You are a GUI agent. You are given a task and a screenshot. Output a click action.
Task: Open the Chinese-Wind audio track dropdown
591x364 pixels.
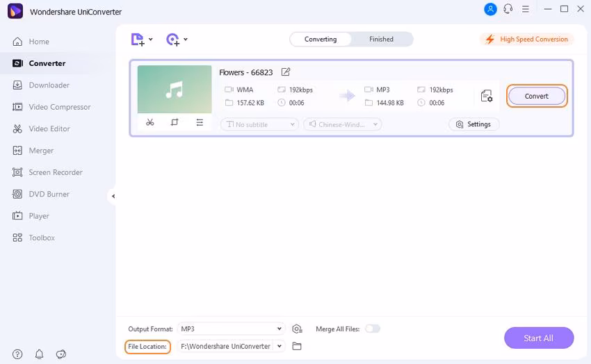coord(343,124)
